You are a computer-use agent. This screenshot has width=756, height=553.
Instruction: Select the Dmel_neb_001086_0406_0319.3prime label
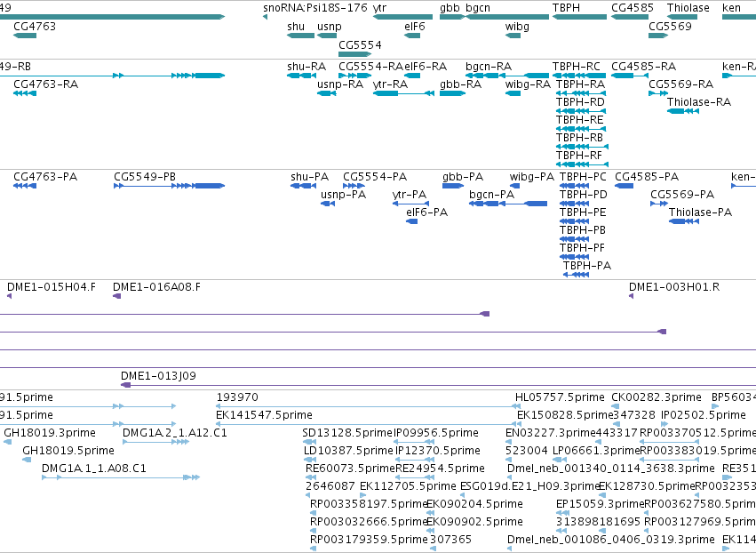[611, 540]
